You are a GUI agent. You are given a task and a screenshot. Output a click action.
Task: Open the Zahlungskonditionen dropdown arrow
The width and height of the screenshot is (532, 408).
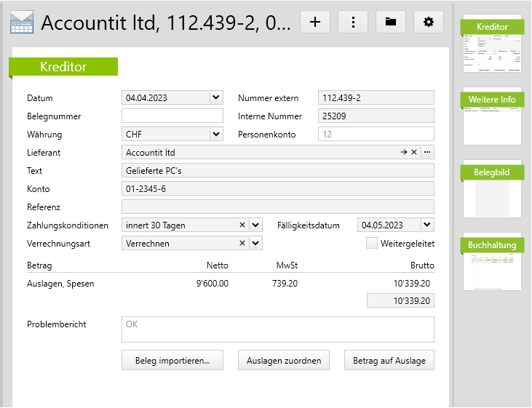point(255,225)
